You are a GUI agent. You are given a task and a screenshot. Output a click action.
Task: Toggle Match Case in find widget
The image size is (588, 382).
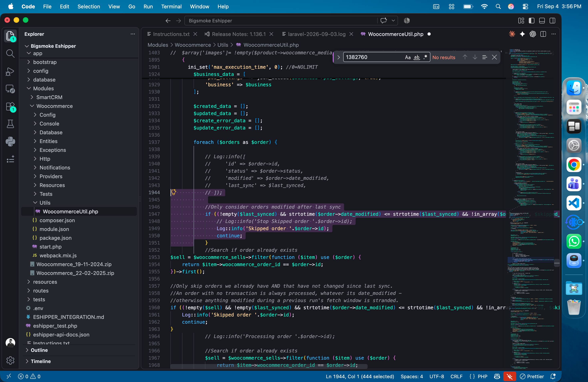tap(408, 57)
